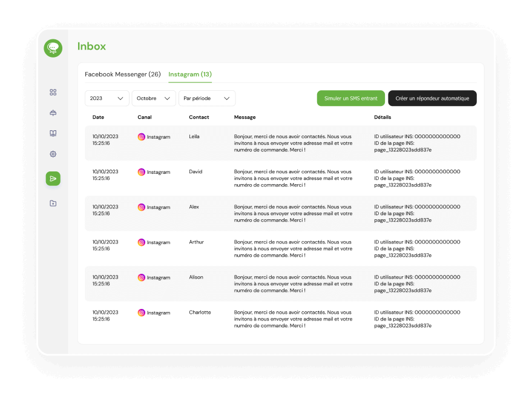Open the open-book sidebar icon
This screenshot has height=401, width=532.
(53, 133)
